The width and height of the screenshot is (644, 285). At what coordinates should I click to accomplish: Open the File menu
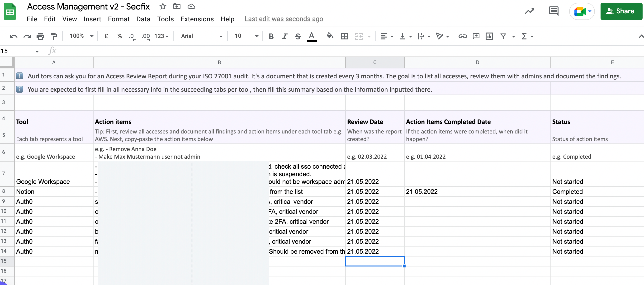pos(32,19)
